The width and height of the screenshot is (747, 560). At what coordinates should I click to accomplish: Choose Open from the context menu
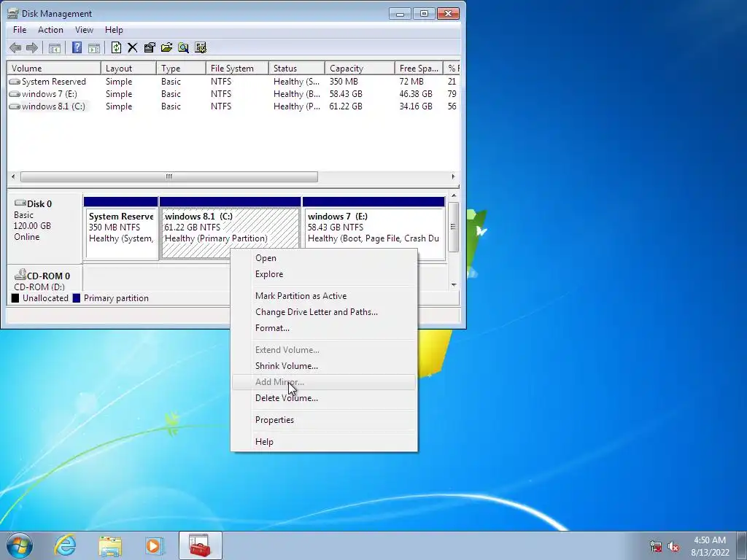pyautogui.click(x=324, y=258)
